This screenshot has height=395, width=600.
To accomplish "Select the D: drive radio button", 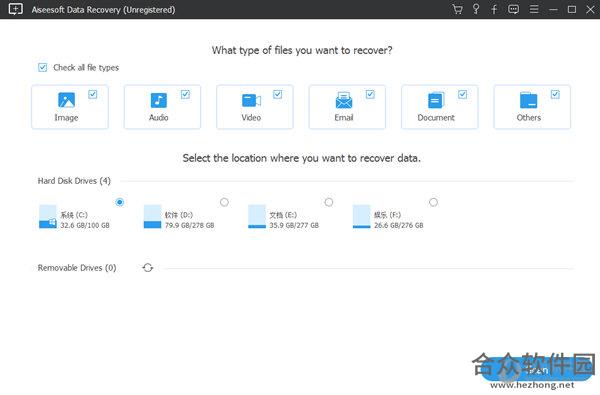I will point(224,202).
